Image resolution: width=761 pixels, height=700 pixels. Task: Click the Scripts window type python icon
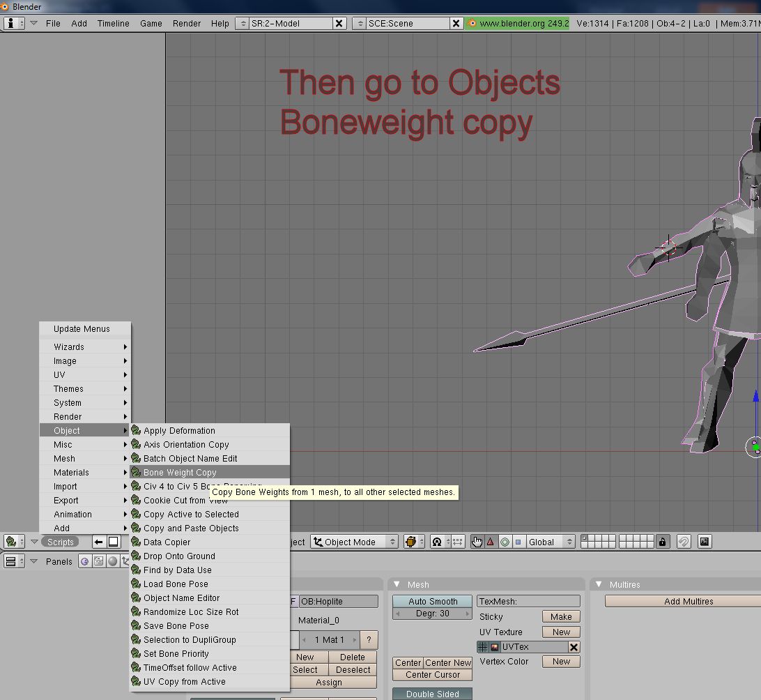[x=14, y=542]
